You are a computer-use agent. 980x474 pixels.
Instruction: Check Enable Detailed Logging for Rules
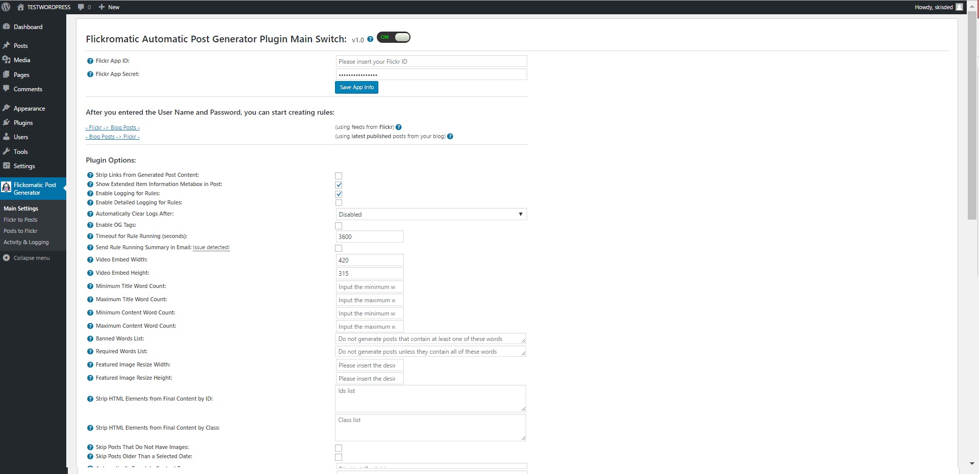339,203
